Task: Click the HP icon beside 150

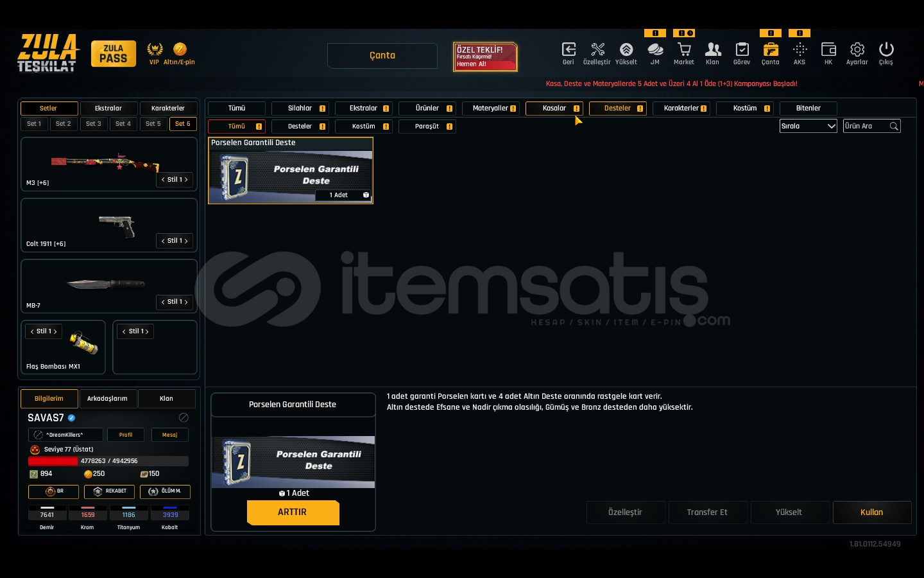Action: point(144,474)
